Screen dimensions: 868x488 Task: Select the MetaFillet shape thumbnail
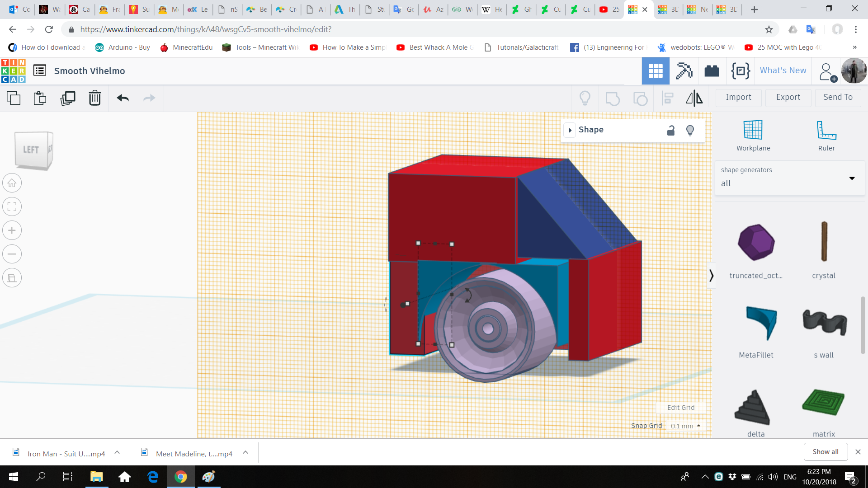coord(756,323)
